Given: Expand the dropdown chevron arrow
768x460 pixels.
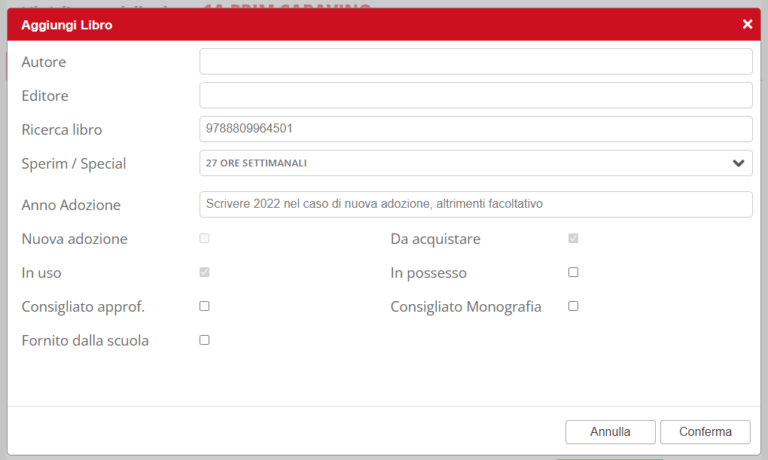Looking at the screenshot, I should coord(738,163).
